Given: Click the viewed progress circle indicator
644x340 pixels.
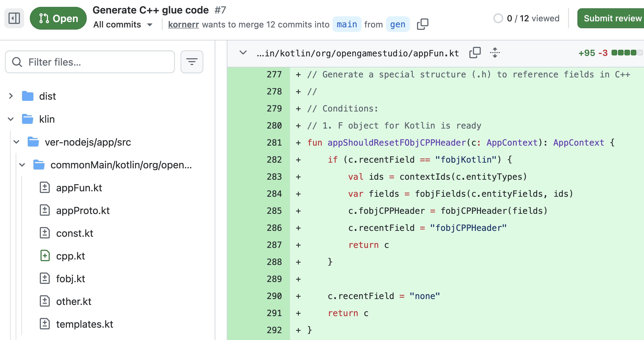Looking at the screenshot, I should click(x=498, y=18).
